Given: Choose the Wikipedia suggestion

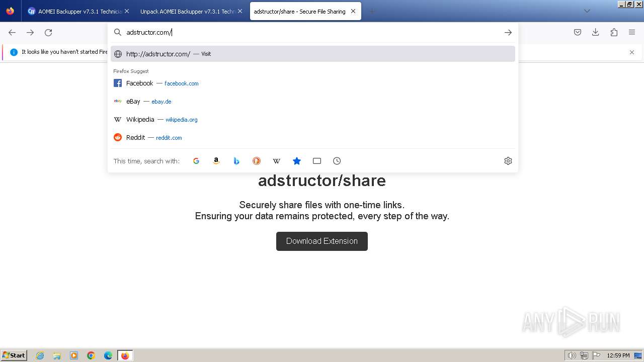Looking at the screenshot, I should (313, 120).
